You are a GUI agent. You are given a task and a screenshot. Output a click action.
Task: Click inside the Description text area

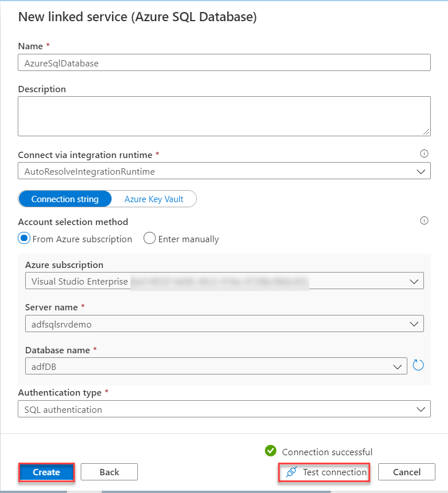tap(223, 115)
